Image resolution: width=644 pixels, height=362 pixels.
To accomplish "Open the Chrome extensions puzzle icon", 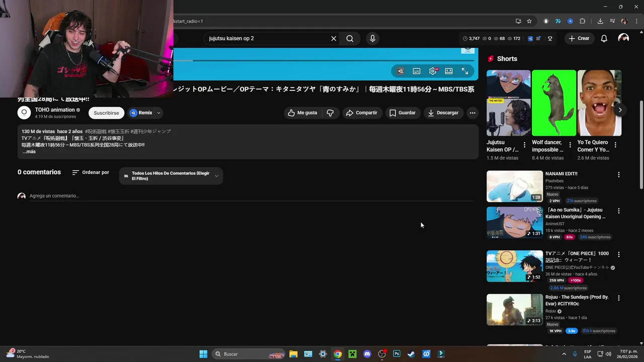I will [583, 21].
